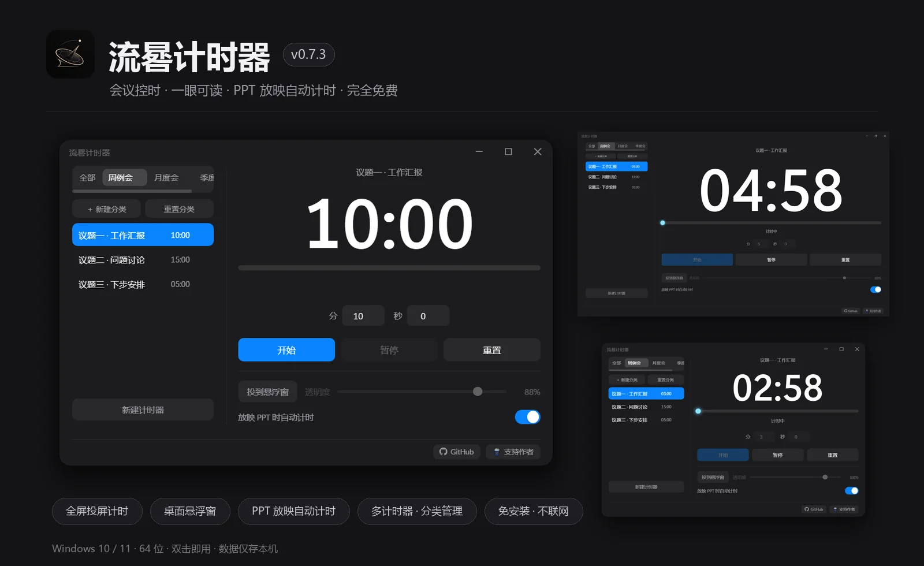Click the 88% transparency value in the 10:00 window
This screenshot has width=924, height=566.
pyautogui.click(x=532, y=392)
